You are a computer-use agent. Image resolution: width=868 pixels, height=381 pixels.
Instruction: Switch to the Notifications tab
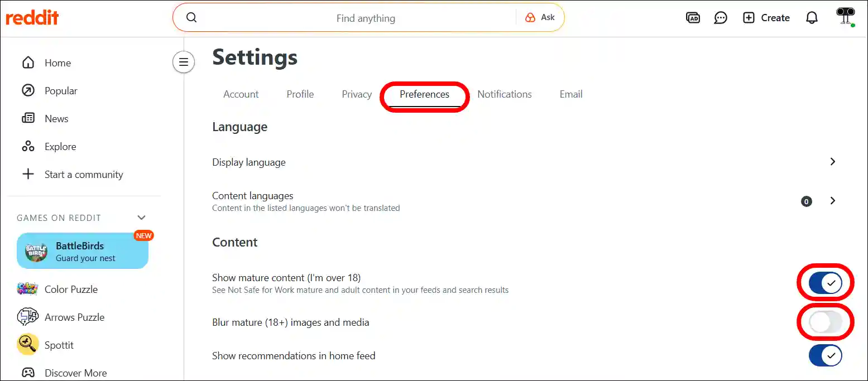point(504,94)
